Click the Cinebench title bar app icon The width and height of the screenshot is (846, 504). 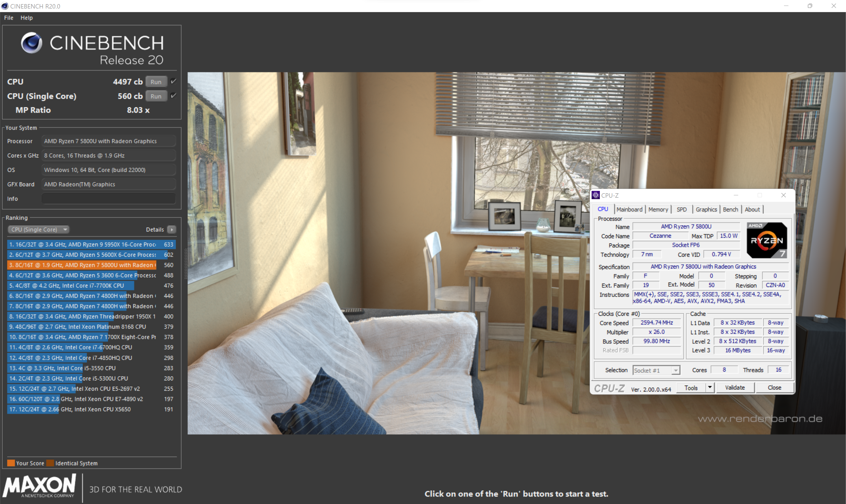pos(5,6)
